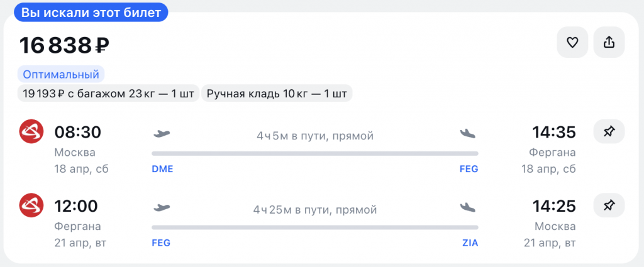Viewport: 644px width, 267px height.
Task: Choose the 19 193 ₽ with baggage option
Action: click(108, 94)
